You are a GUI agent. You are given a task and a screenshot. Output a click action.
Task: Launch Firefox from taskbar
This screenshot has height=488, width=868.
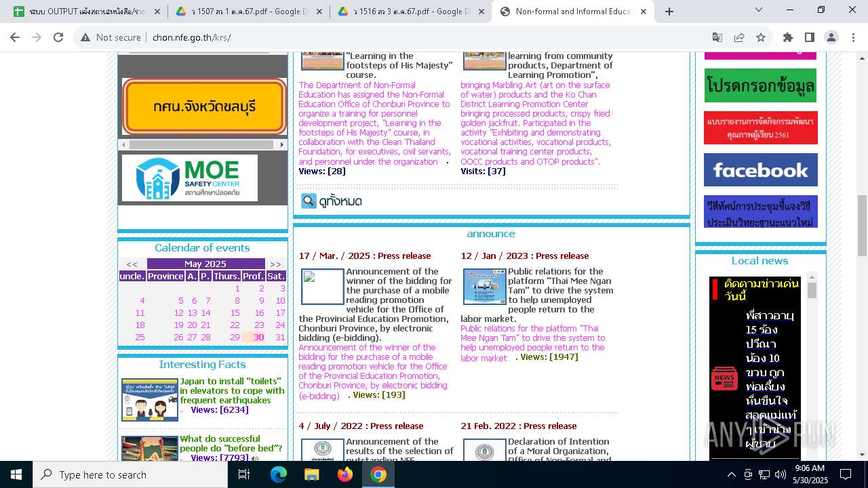345,474
